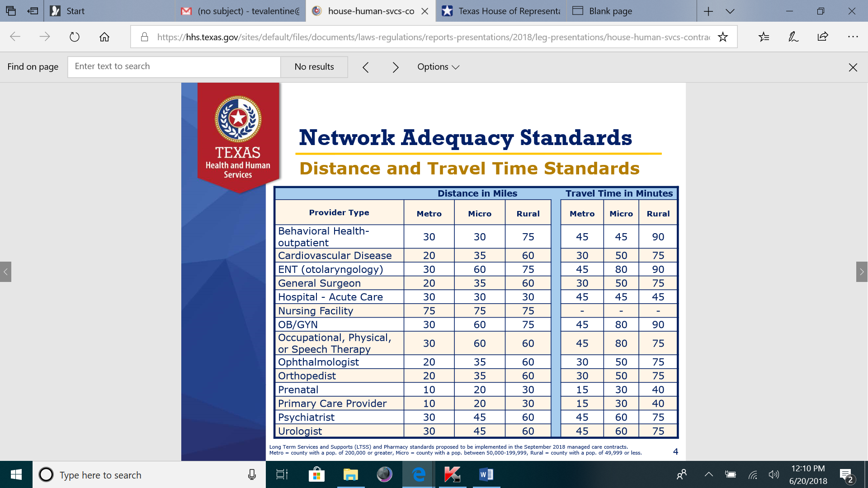Refresh the current page
868x488 pixels.
click(75, 37)
